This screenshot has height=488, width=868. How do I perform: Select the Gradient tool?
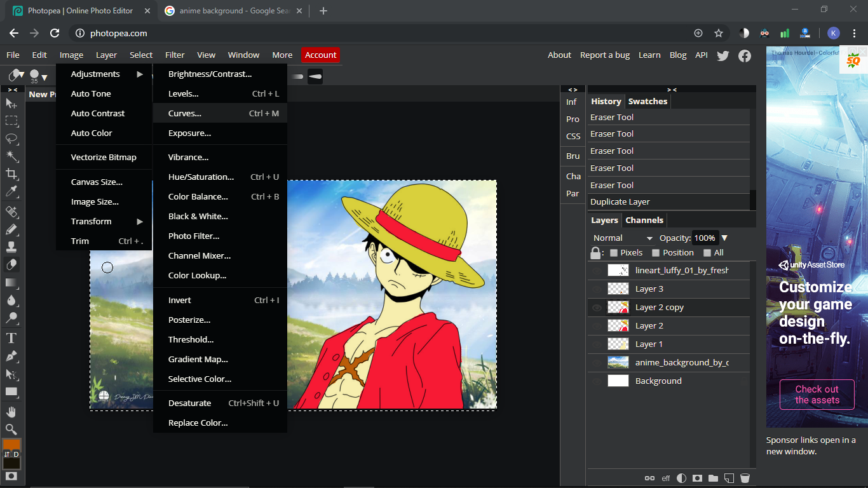tap(11, 283)
